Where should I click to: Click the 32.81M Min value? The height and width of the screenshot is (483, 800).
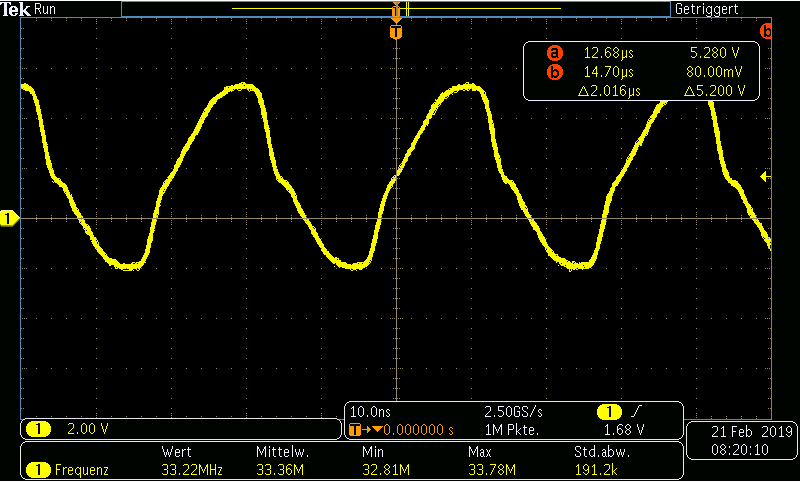click(x=386, y=470)
